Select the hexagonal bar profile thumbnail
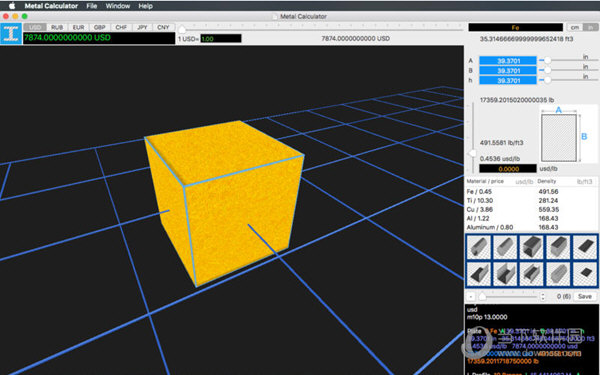The image size is (600, 375). [x=559, y=274]
